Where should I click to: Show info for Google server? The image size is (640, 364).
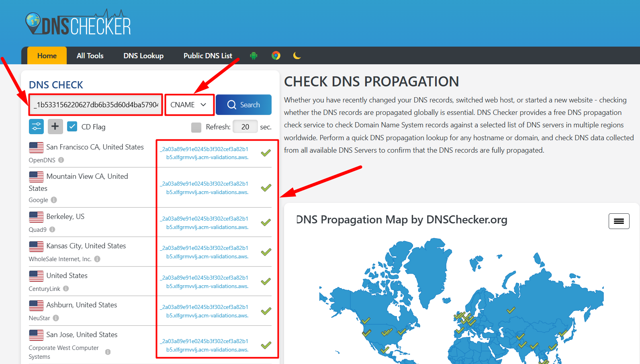click(54, 200)
